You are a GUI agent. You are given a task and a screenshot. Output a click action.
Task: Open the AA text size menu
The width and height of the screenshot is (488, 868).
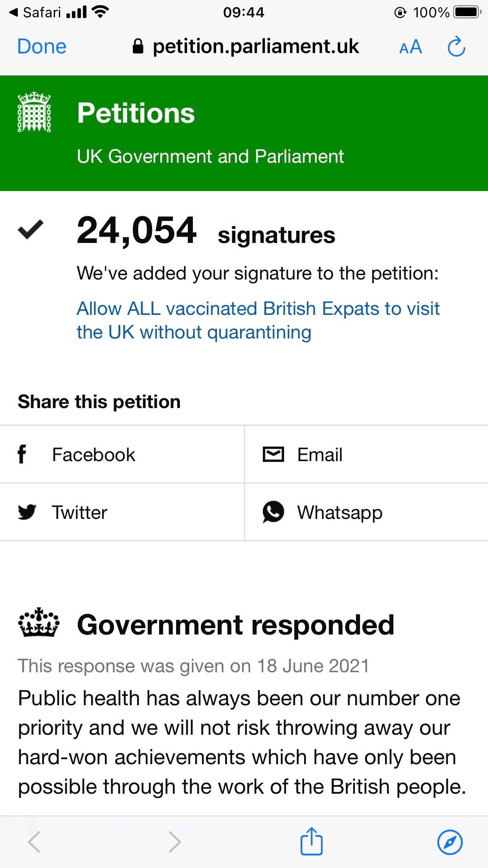tap(411, 47)
